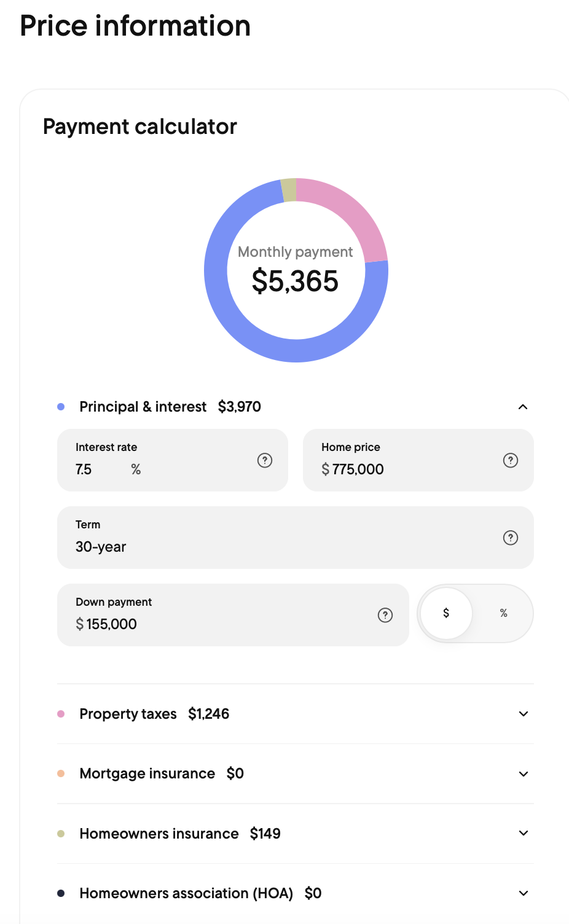
Task: Expand the Homeowners insurance section
Action: [x=523, y=834]
